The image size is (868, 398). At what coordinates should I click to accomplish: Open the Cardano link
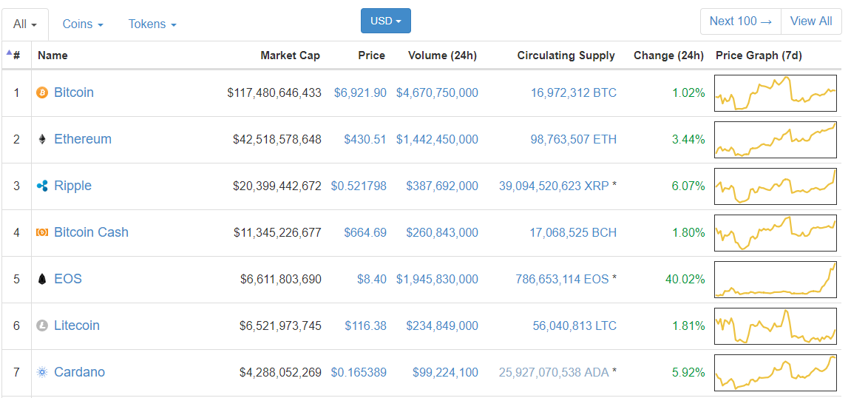pos(79,371)
